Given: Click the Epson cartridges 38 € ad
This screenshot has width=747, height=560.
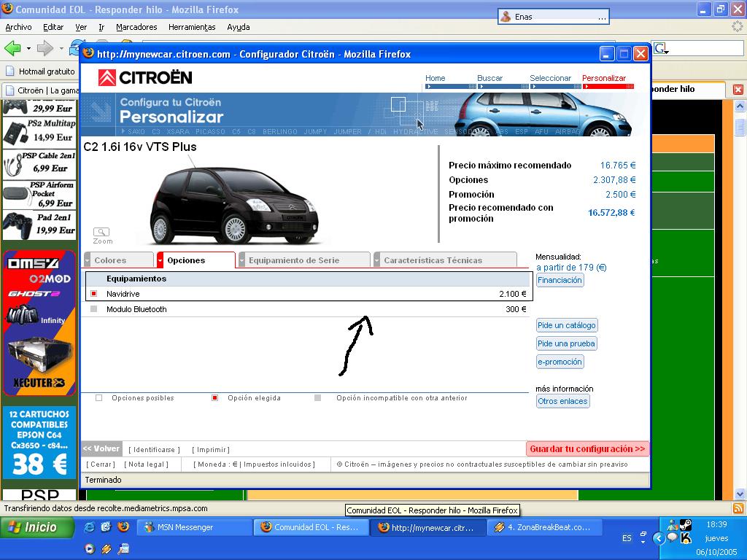Looking at the screenshot, I should tap(39, 443).
